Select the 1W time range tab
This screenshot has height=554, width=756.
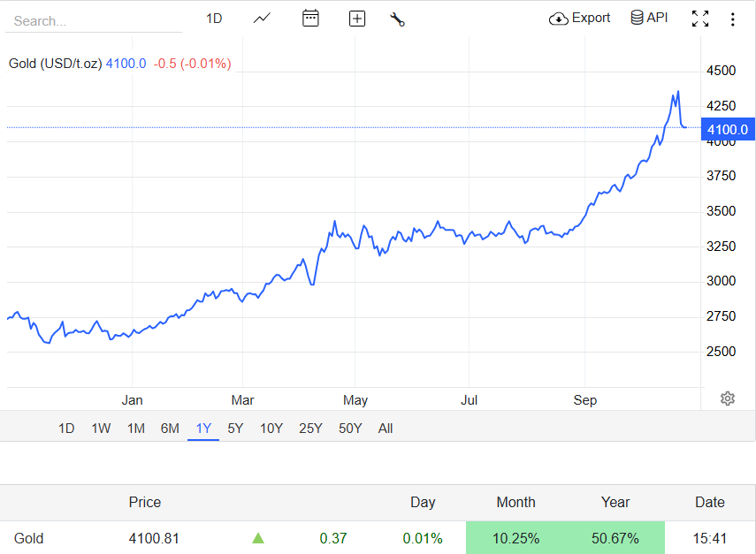101,429
